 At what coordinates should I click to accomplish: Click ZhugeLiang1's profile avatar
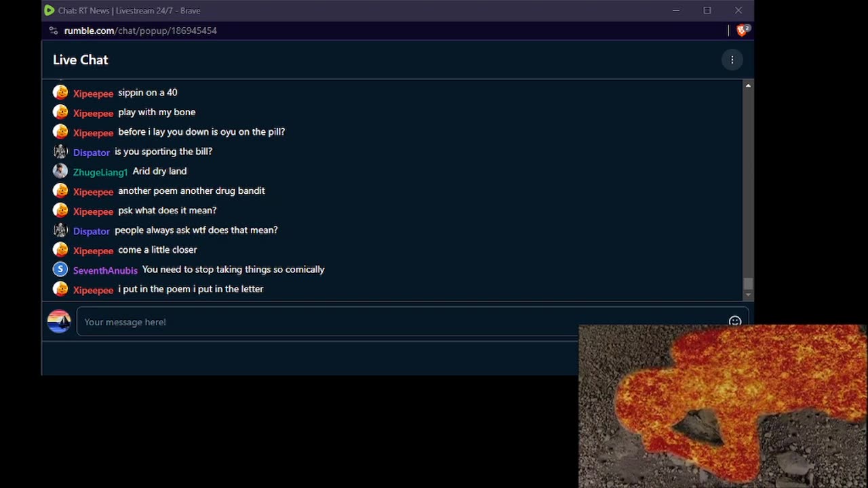click(x=60, y=171)
